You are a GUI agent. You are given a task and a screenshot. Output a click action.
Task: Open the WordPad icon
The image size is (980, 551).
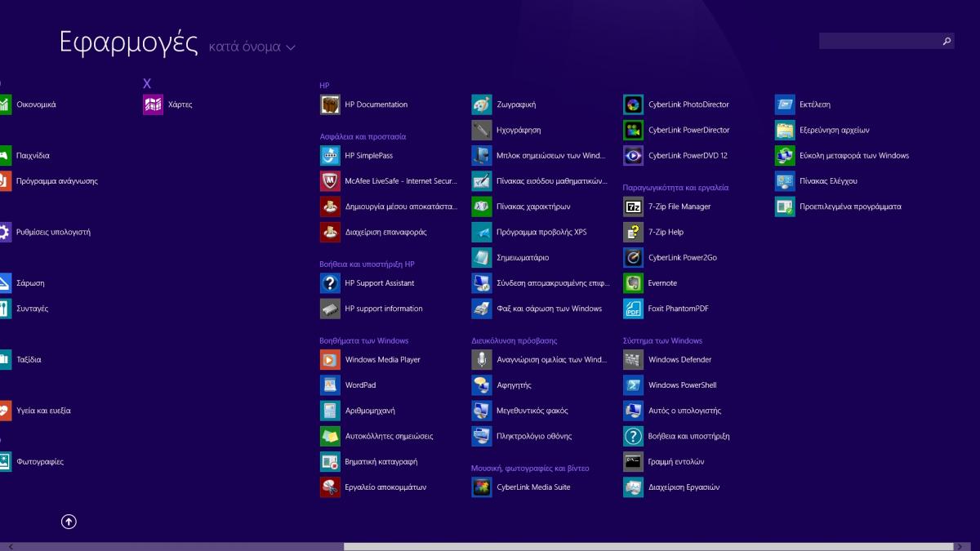[330, 385]
